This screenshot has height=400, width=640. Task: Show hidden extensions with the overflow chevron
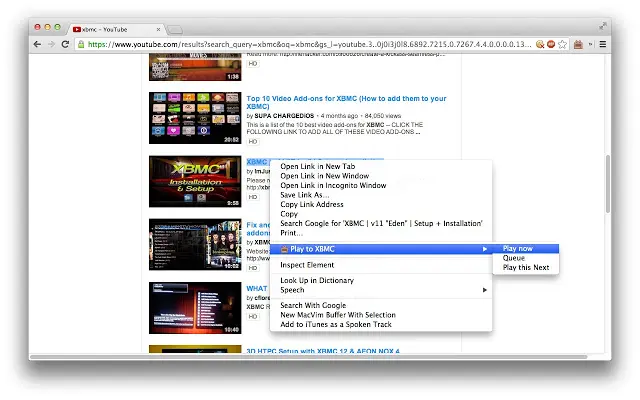click(x=590, y=44)
